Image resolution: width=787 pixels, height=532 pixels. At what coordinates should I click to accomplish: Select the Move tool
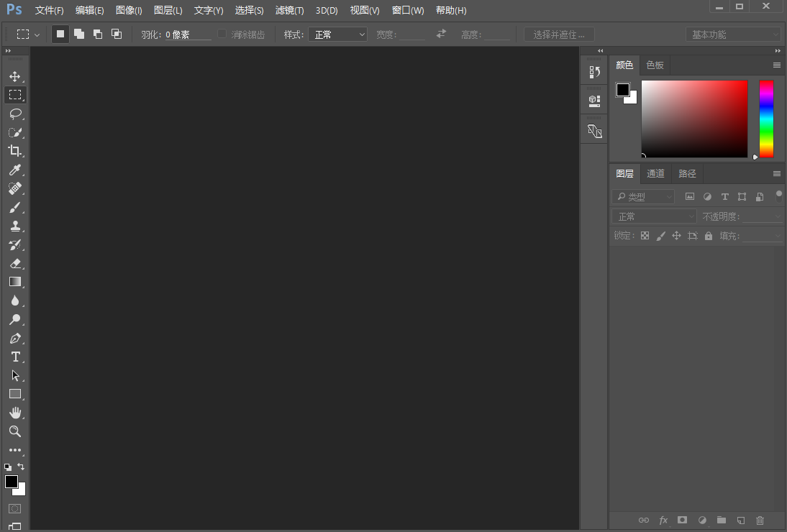[x=15, y=75]
